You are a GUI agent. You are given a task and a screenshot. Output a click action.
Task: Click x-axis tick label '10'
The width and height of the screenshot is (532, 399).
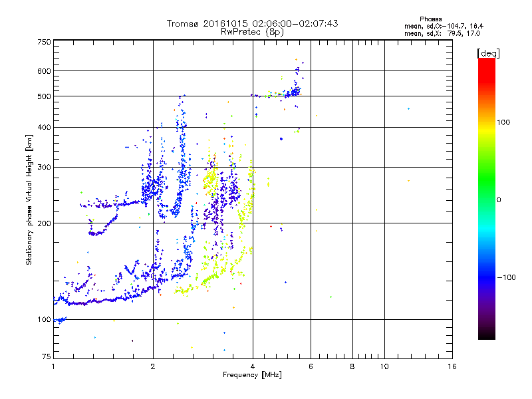tap(384, 366)
